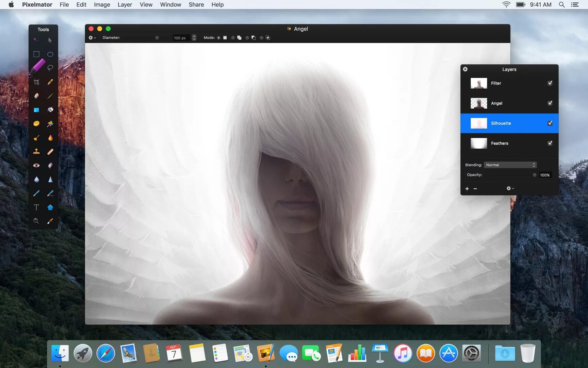Open the tool options gear menu

pyautogui.click(x=92, y=38)
